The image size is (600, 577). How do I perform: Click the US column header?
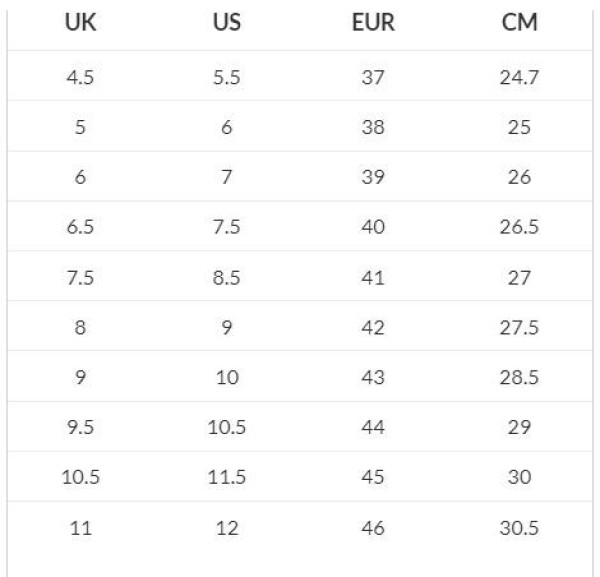[x=227, y=23]
